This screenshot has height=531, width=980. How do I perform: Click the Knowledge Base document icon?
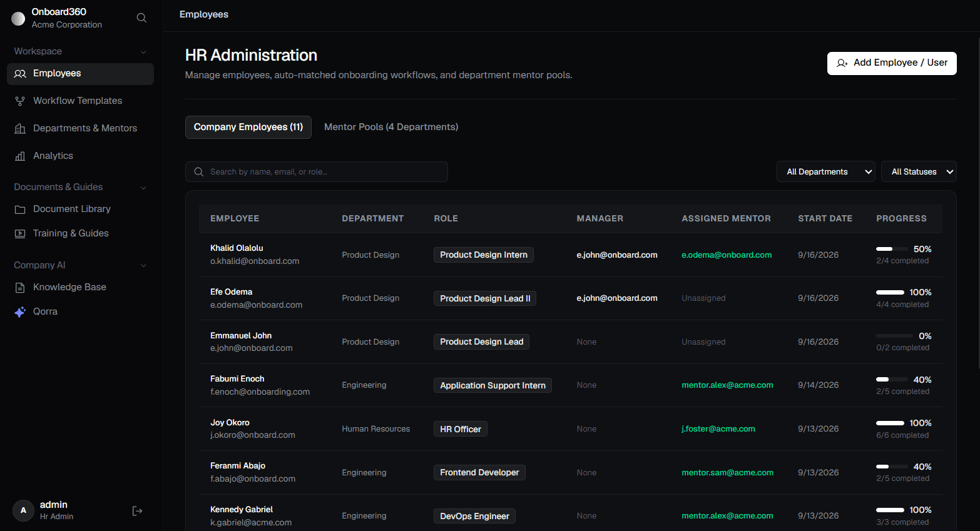tap(20, 288)
